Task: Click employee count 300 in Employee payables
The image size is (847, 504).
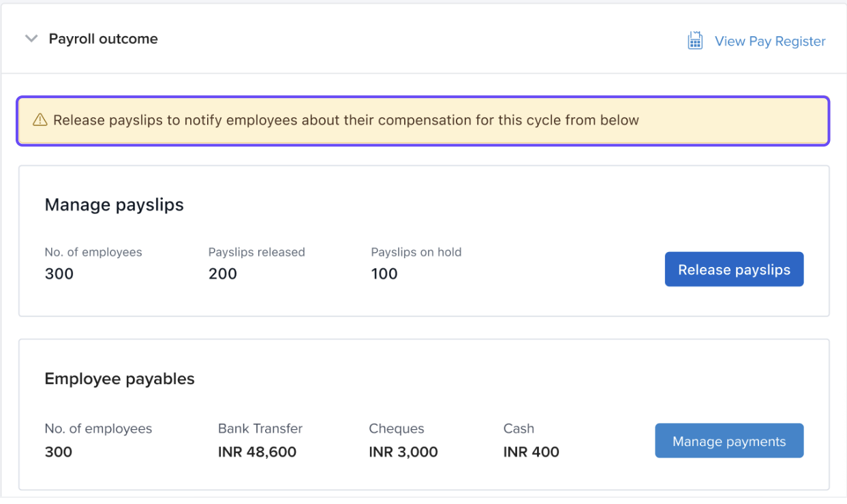Action: 59,452
